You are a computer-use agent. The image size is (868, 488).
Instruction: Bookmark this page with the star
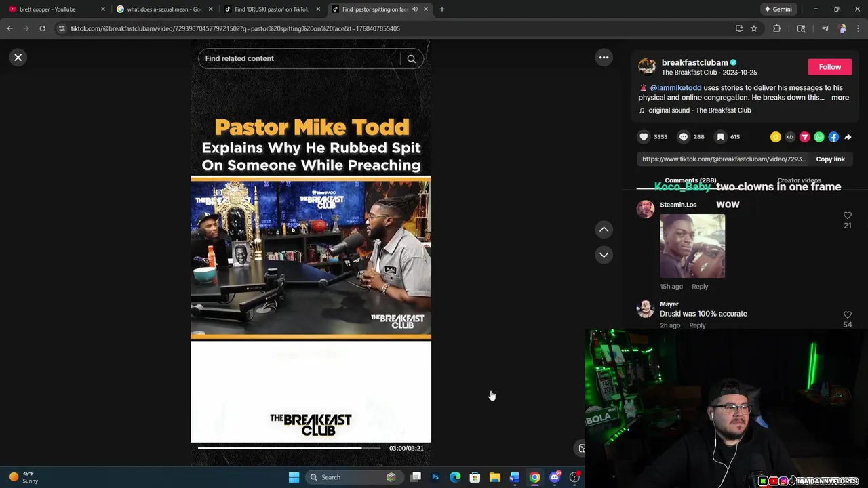tap(754, 28)
